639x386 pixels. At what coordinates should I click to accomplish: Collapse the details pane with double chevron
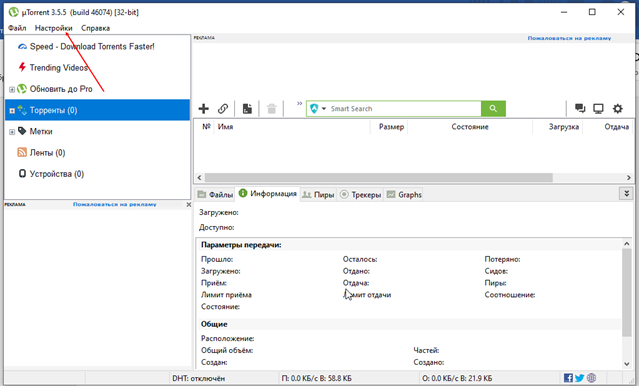626,193
